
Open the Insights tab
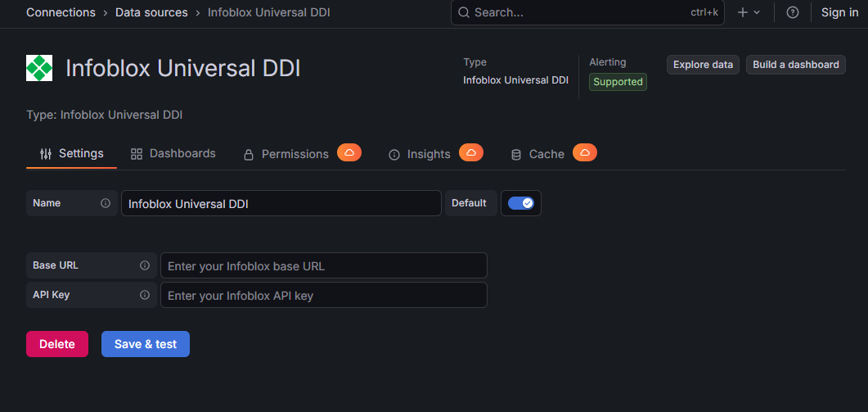tap(420, 154)
